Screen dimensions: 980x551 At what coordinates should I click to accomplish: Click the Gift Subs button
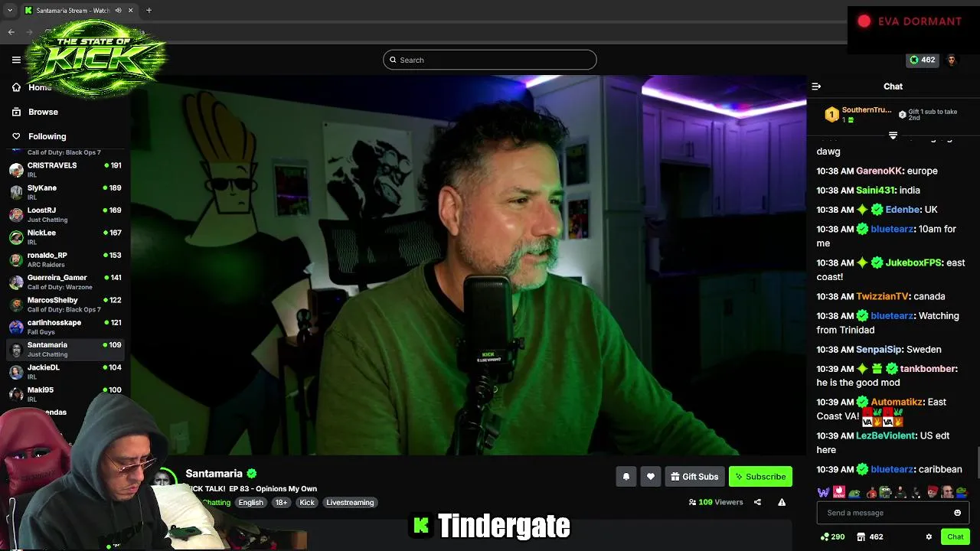694,477
